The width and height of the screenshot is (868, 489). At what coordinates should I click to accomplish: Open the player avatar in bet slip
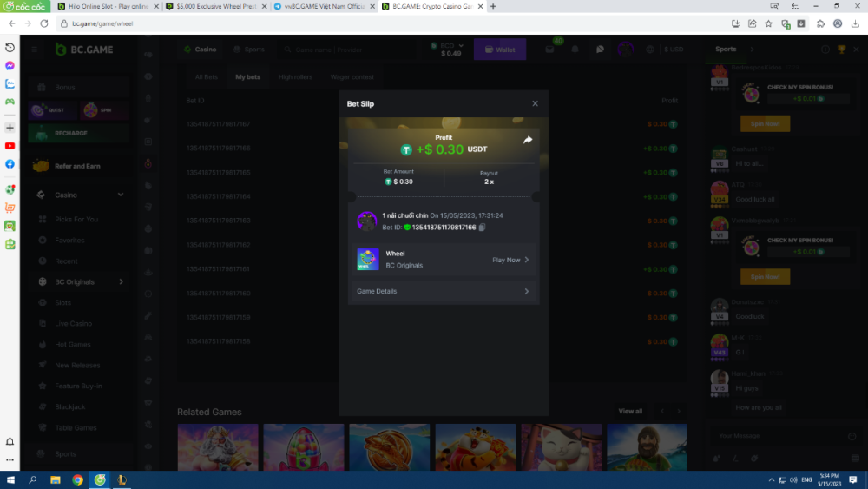pyautogui.click(x=366, y=221)
